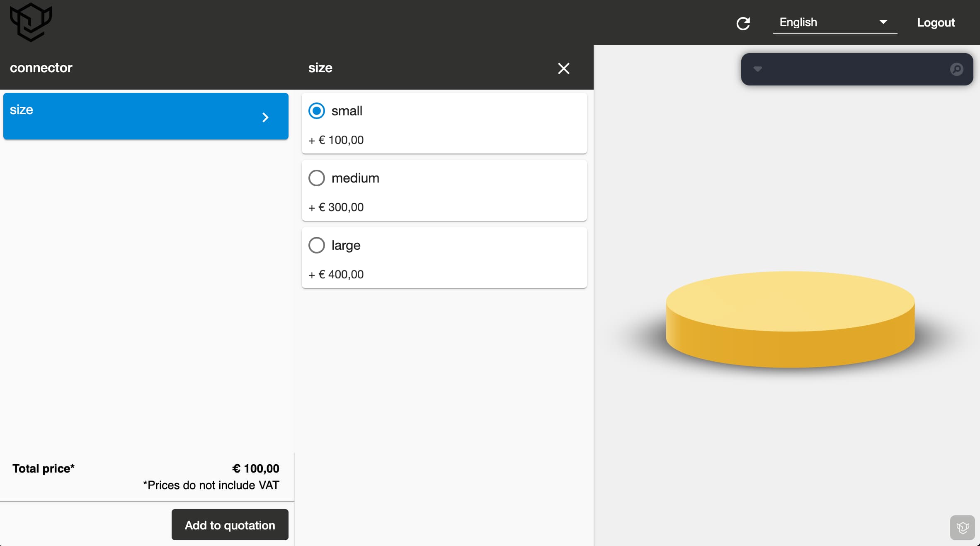
Task: Click the refresh/reload icon
Action: 744,23
